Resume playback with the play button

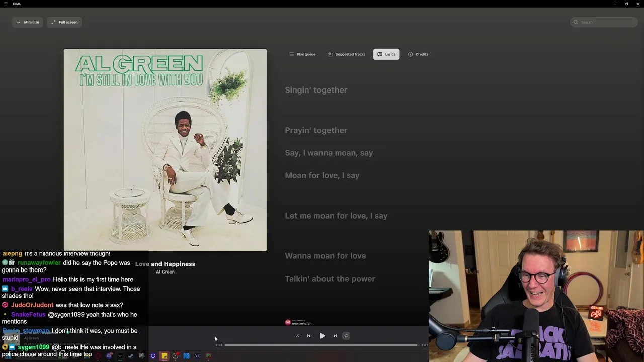[x=323, y=336]
